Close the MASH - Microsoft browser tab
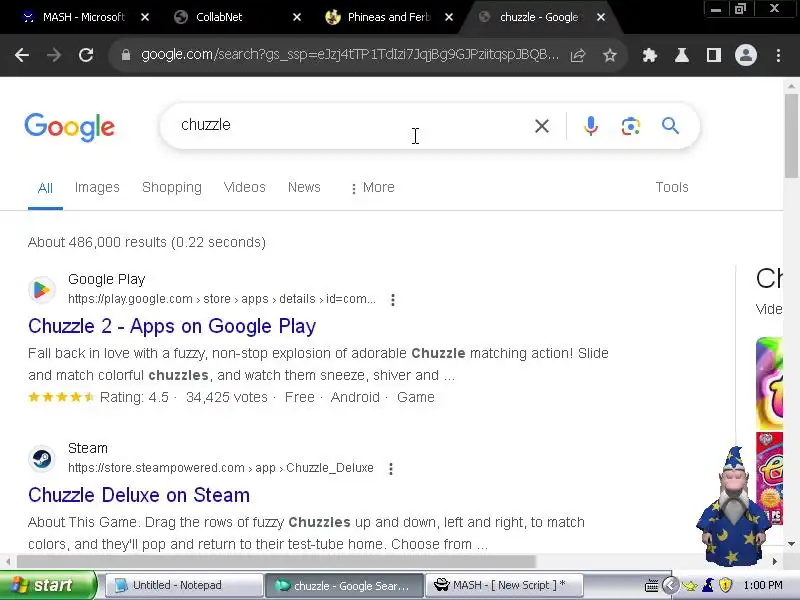 pos(145,17)
